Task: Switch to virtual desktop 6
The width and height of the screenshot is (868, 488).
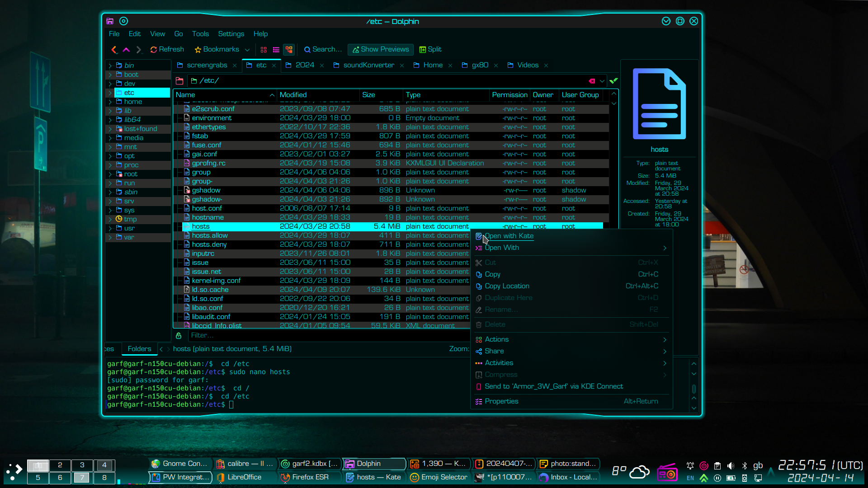Action: 60,478
